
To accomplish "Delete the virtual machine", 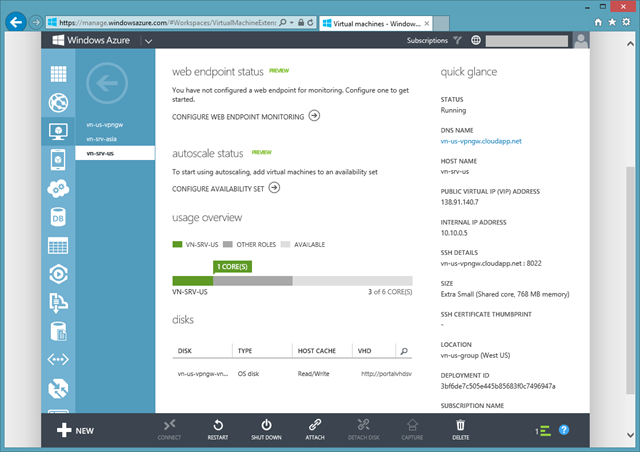I will (460, 430).
